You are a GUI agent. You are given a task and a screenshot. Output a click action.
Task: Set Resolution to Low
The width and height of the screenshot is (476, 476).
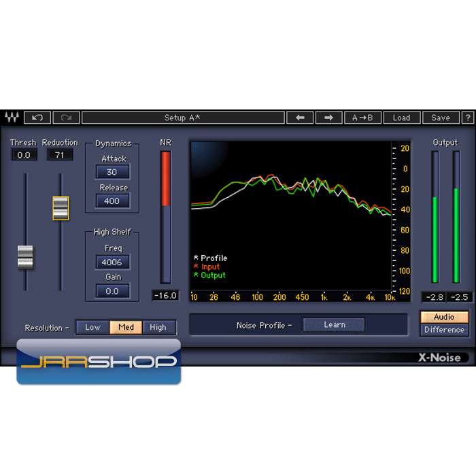92,327
